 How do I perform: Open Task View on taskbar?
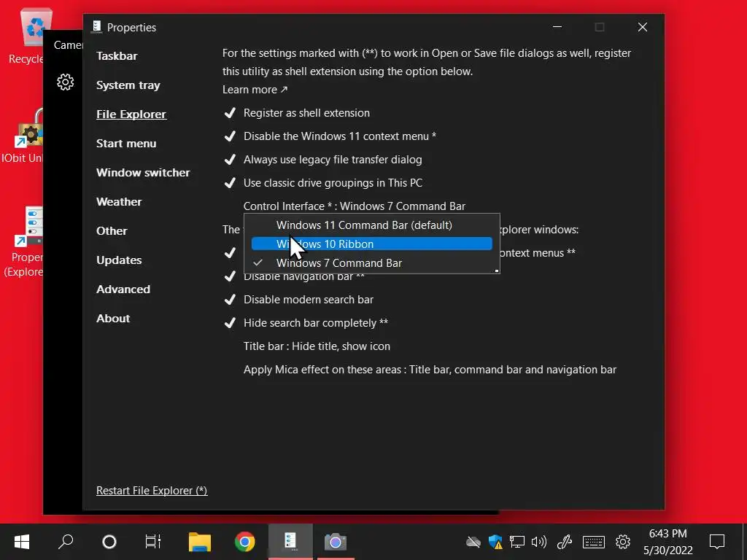click(x=153, y=542)
